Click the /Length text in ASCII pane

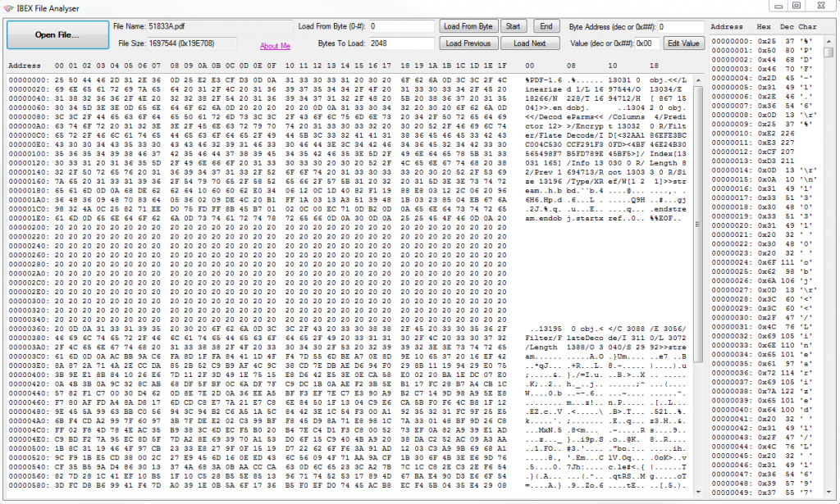coord(541,347)
